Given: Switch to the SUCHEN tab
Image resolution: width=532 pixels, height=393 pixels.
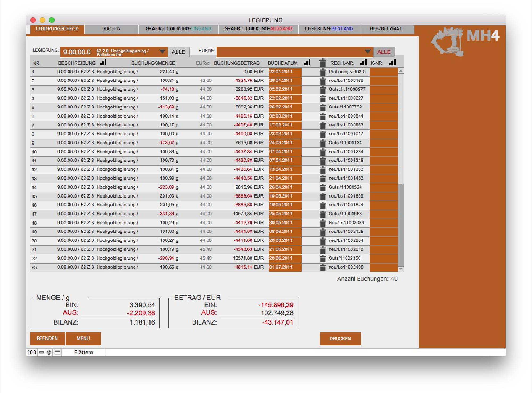Looking at the screenshot, I should tap(111, 29).
